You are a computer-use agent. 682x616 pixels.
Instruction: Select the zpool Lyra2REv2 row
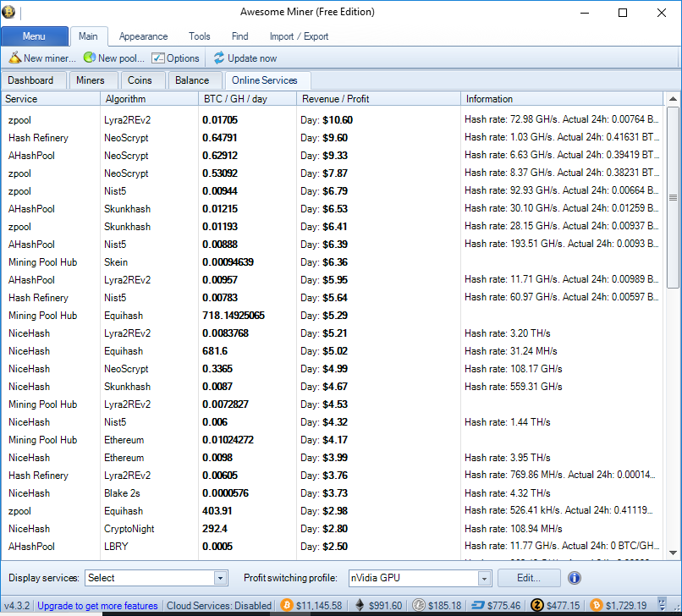coord(333,119)
